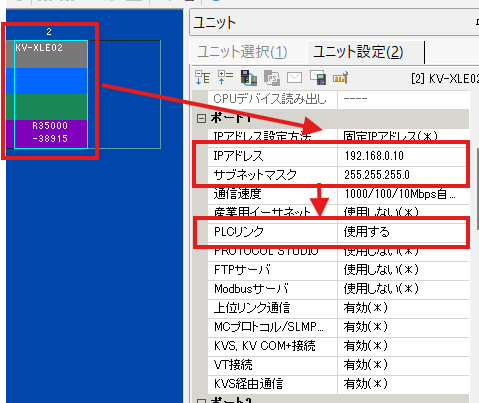This screenshot has height=403, width=479.
Task: Click the mail settings envelope icon
Action: point(294,78)
